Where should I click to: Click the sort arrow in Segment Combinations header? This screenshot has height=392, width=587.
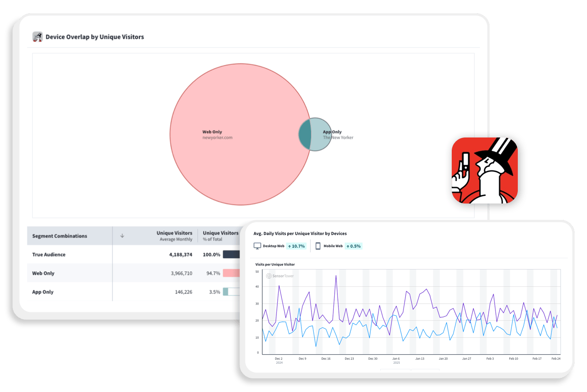pos(122,236)
